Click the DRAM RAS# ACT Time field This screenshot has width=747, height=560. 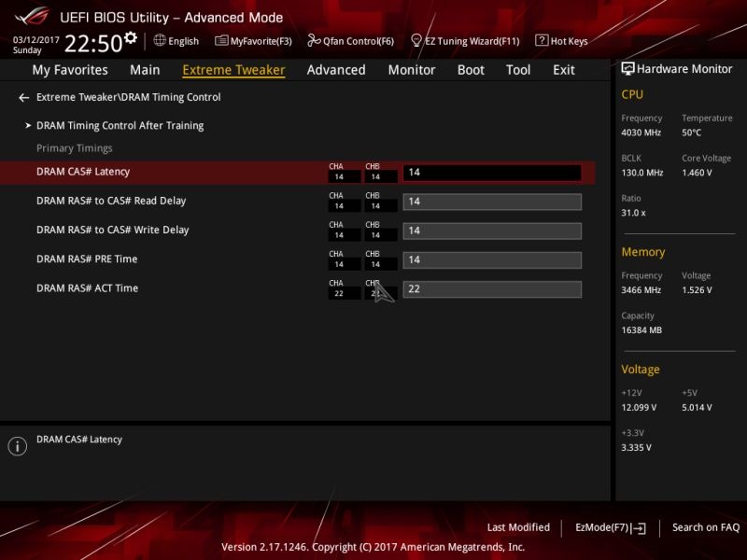pos(492,289)
